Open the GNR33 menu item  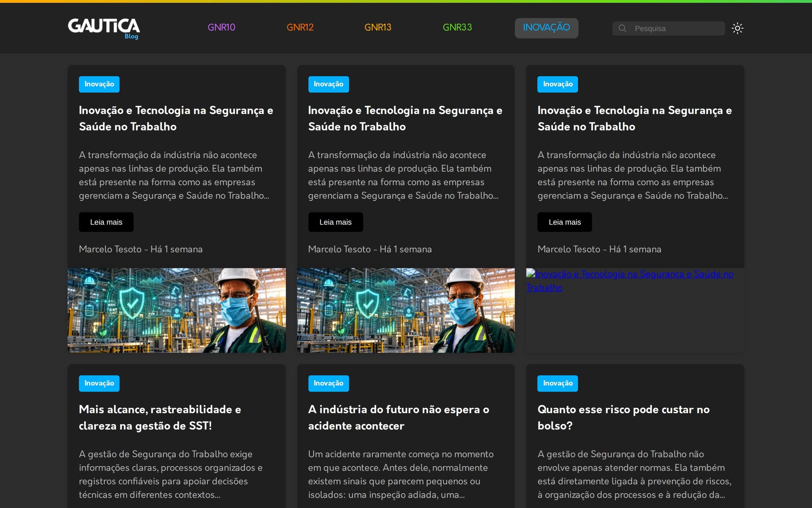point(457,27)
